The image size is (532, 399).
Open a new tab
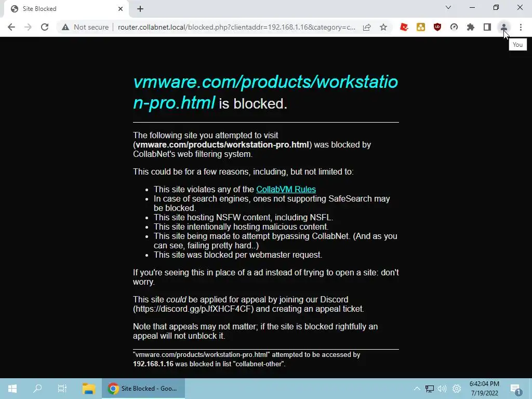point(140,9)
